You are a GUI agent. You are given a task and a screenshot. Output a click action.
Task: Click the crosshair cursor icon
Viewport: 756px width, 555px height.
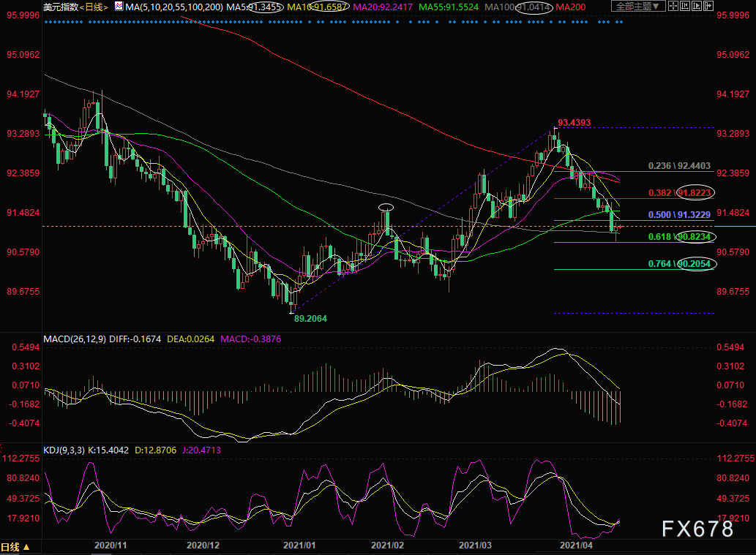click(673, 6)
